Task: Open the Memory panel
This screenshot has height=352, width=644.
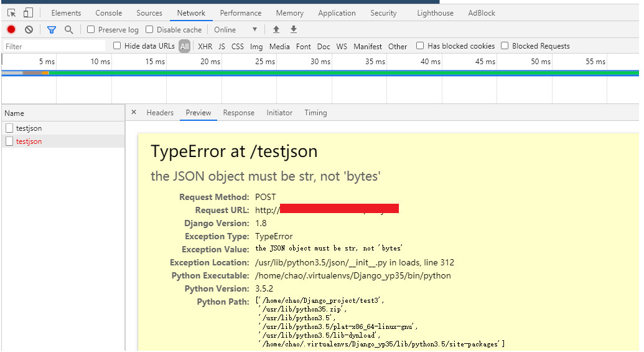Action: (x=289, y=13)
